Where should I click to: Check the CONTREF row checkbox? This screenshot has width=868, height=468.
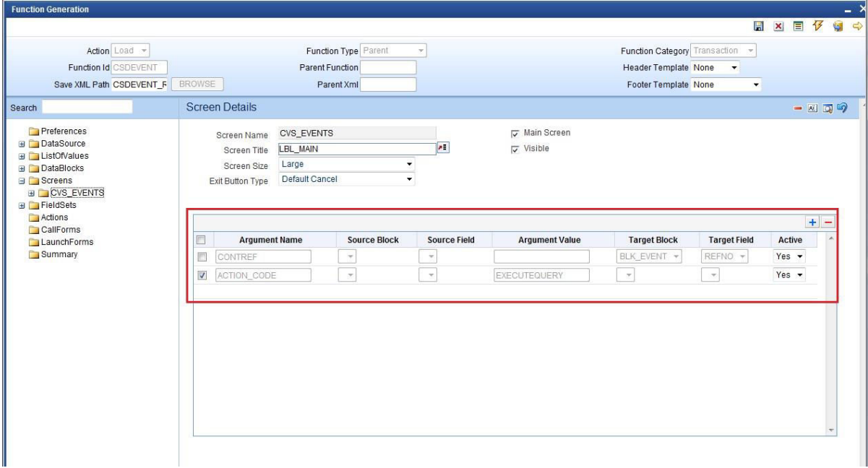point(202,256)
